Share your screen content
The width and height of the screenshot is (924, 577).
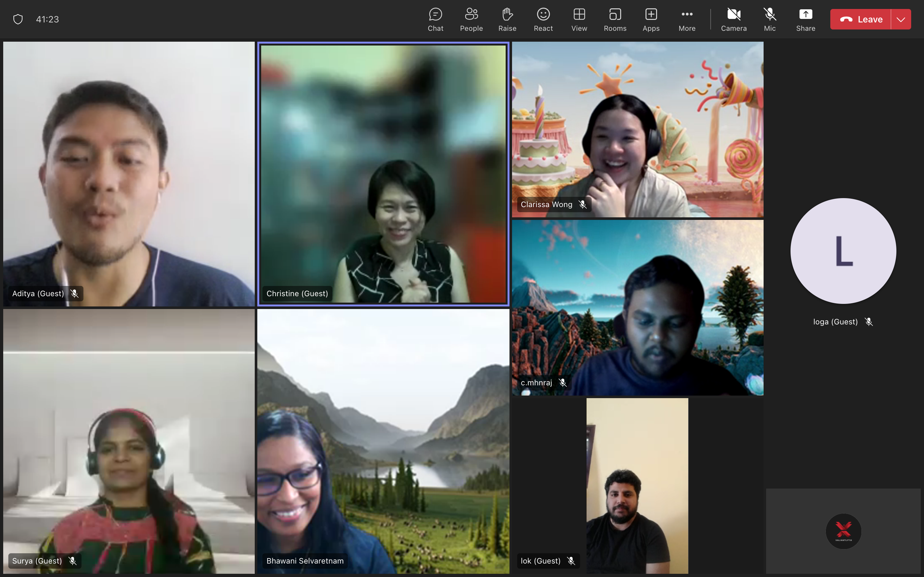pos(805,20)
